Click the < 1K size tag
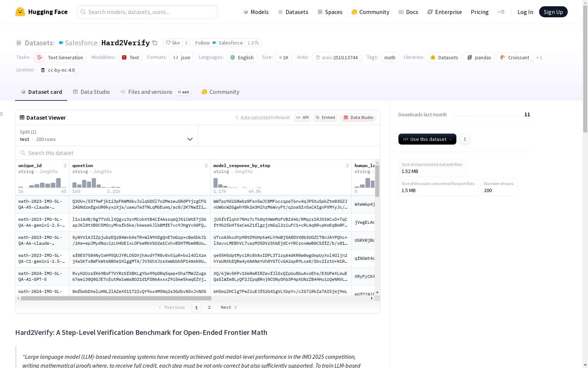 284,57
